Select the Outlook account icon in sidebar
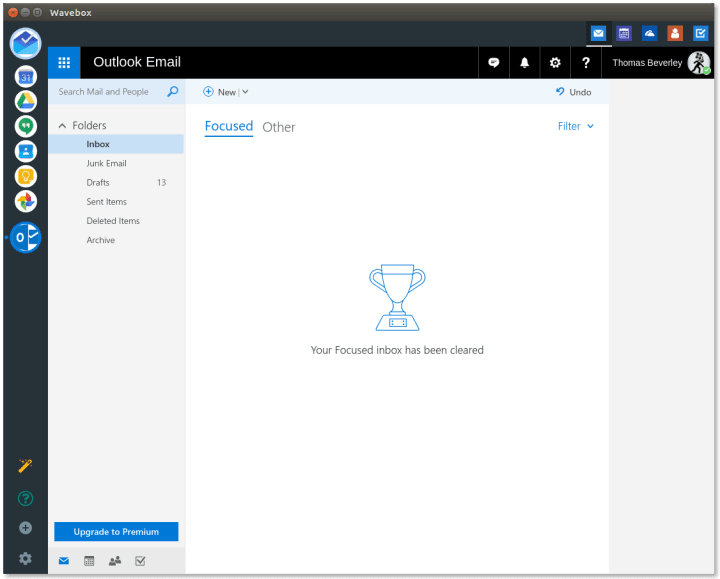 click(26, 237)
